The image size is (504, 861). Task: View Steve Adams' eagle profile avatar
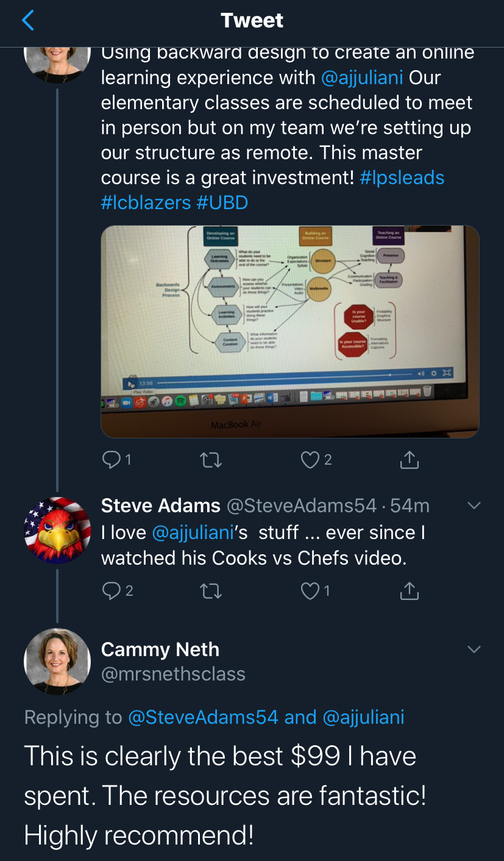(57, 530)
